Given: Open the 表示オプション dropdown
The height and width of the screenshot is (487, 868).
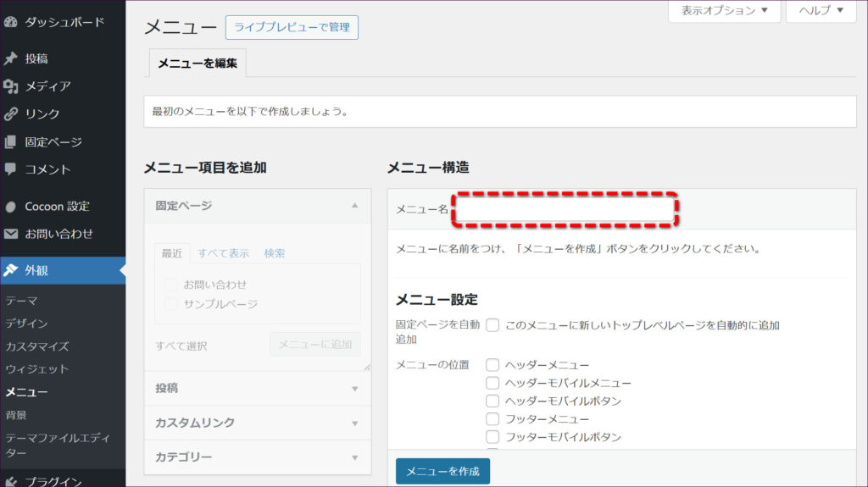Looking at the screenshot, I should pos(723,11).
